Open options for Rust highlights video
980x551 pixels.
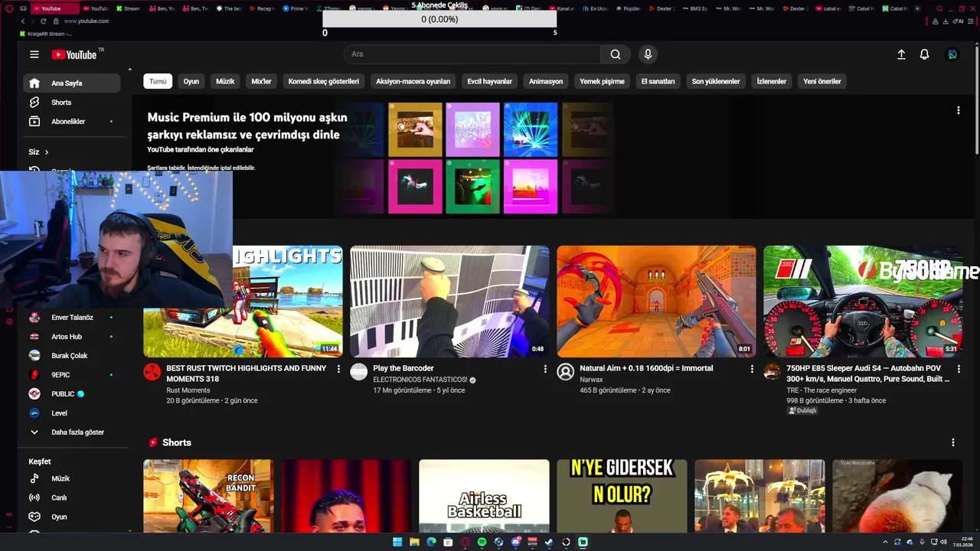pos(338,369)
